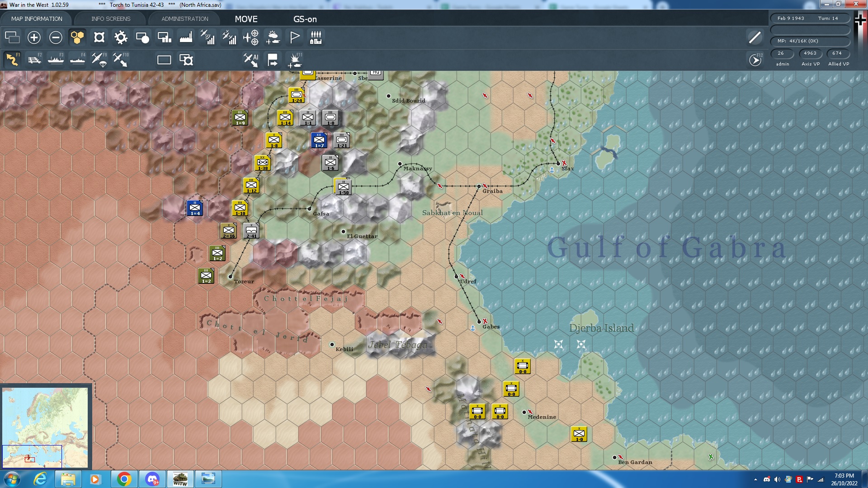868x488 pixels.
Task: Select rail repair mode F2
Action: point(34,59)
